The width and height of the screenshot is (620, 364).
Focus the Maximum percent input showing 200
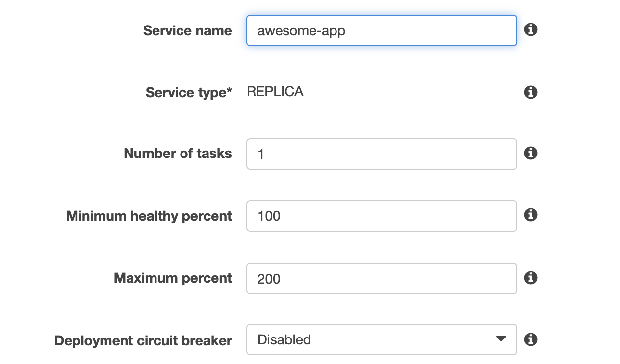(x=382, y=278)
